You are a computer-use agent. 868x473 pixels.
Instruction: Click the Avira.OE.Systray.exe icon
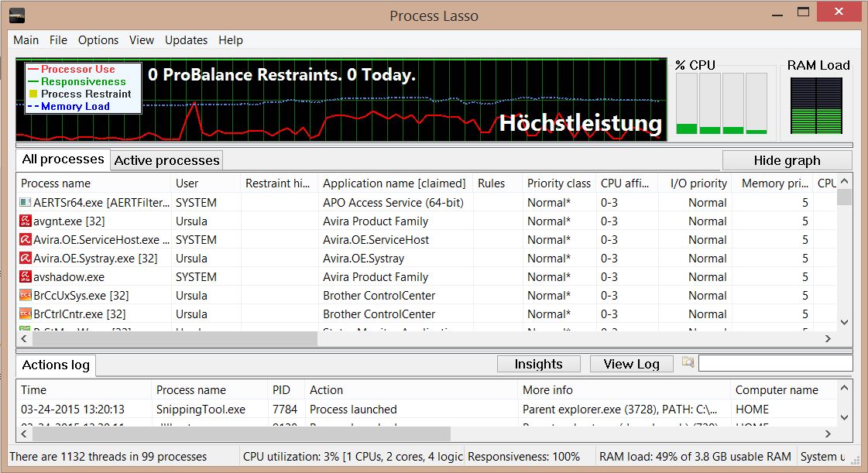click(x=26, y=258)
